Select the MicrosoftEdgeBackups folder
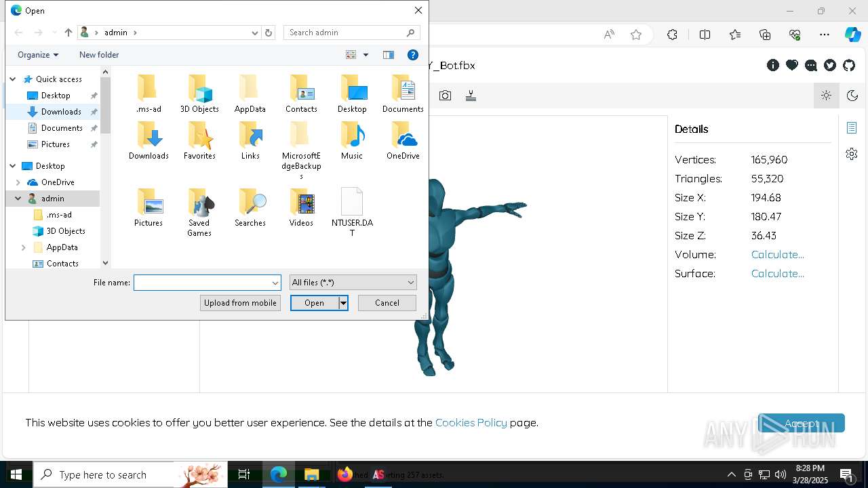Image resolution: width=868 pixels, height=488 pixels. 301,150
